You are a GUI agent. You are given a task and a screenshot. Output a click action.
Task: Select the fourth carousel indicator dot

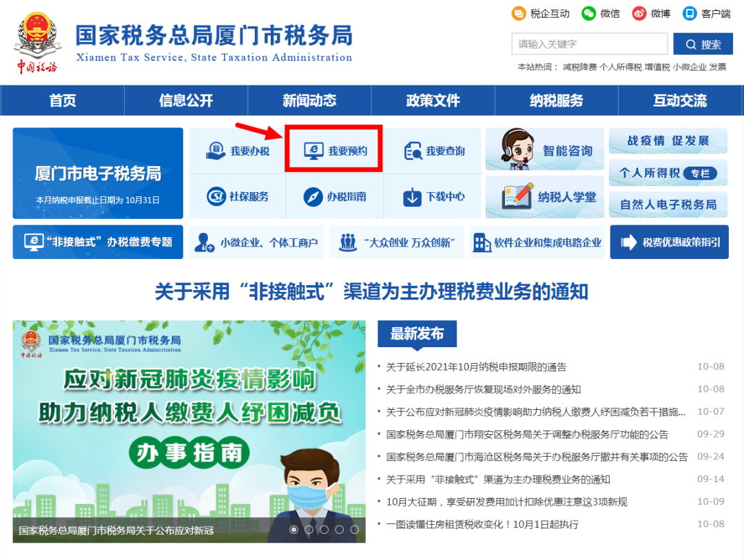339,530
